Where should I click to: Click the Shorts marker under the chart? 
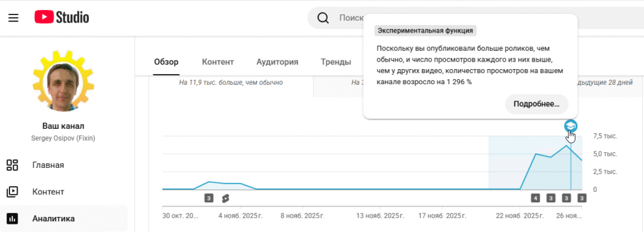tap(225, 199)
